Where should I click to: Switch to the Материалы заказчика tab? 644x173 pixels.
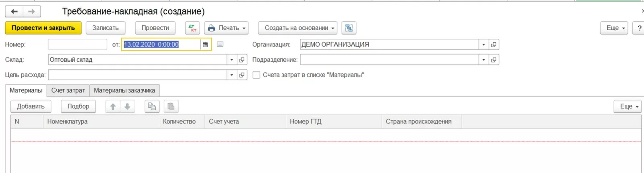124,90
